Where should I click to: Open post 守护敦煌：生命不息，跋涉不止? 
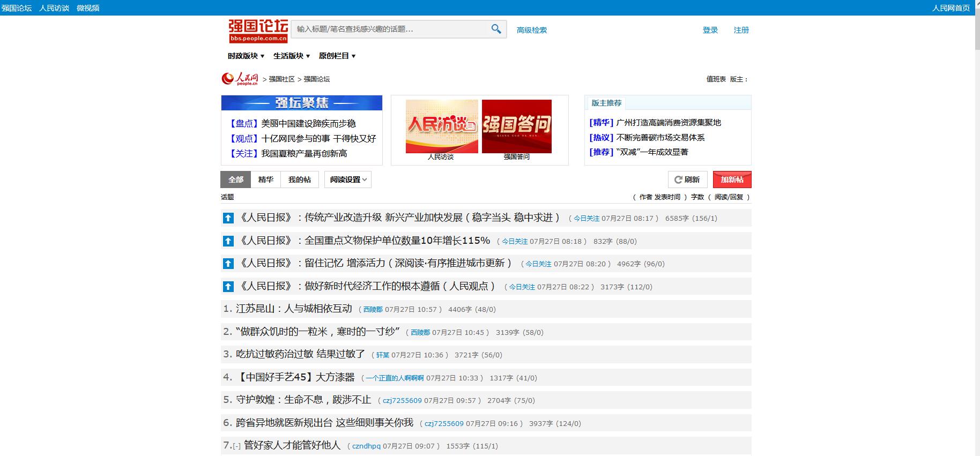303,400
